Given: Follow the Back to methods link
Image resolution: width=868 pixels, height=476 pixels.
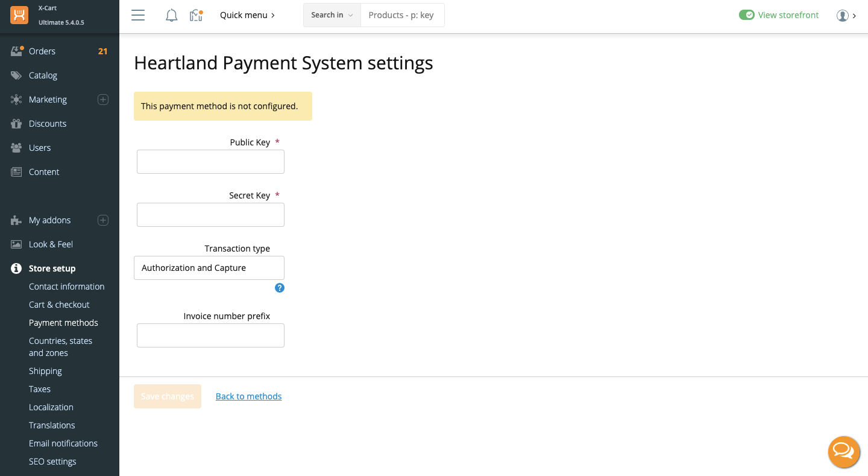Looking at the screenshot, I should [248, 396].
